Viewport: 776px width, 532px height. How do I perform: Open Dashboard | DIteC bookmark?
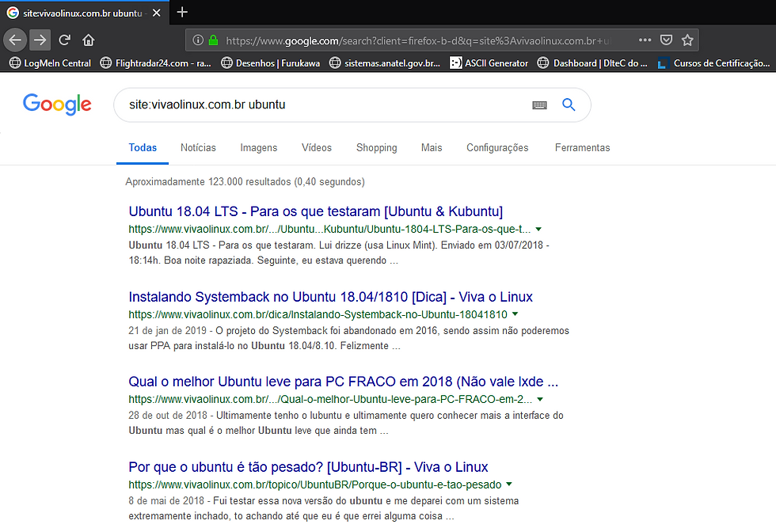point(592,63)
